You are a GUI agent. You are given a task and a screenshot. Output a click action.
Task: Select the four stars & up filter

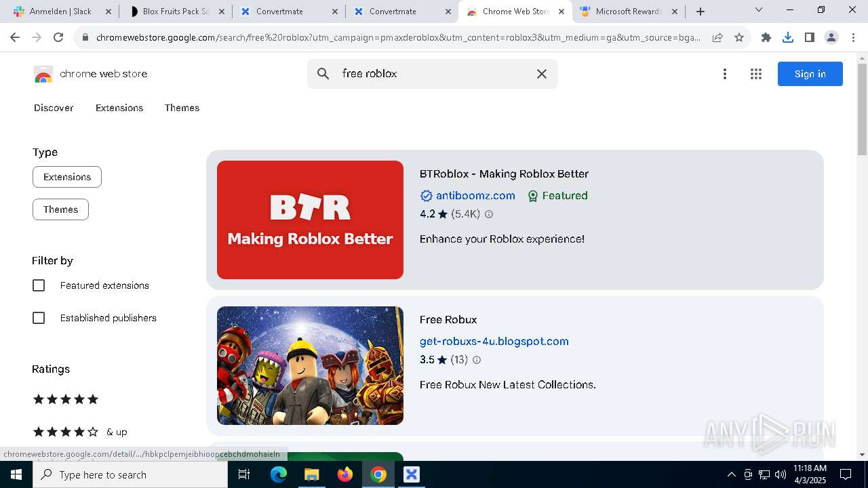[x=80, y=432]
